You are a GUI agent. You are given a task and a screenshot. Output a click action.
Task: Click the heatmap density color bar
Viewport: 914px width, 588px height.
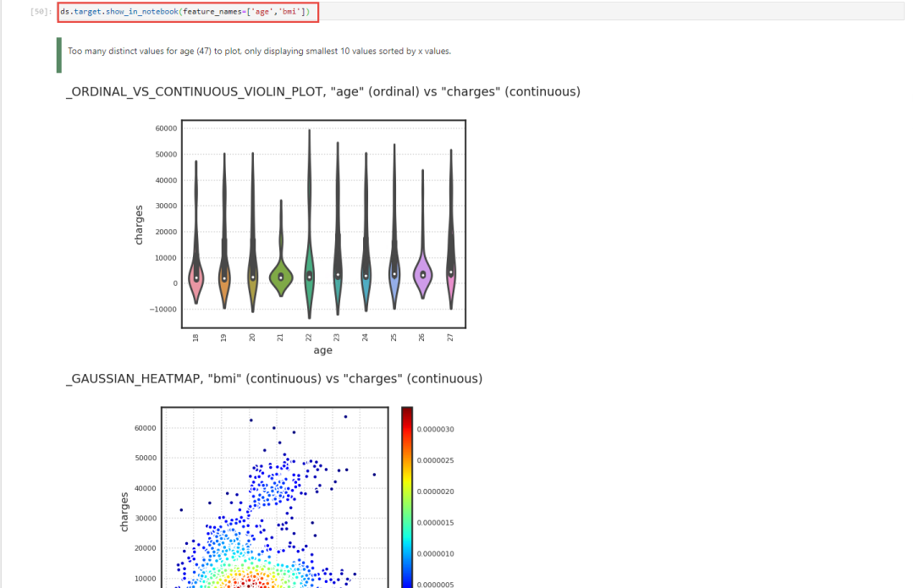tap(407, 497)
